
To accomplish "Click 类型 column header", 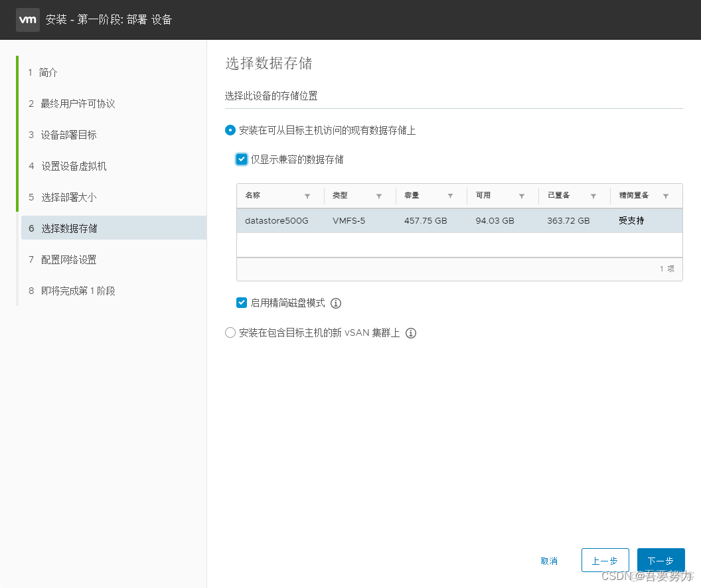I will 340,195.
